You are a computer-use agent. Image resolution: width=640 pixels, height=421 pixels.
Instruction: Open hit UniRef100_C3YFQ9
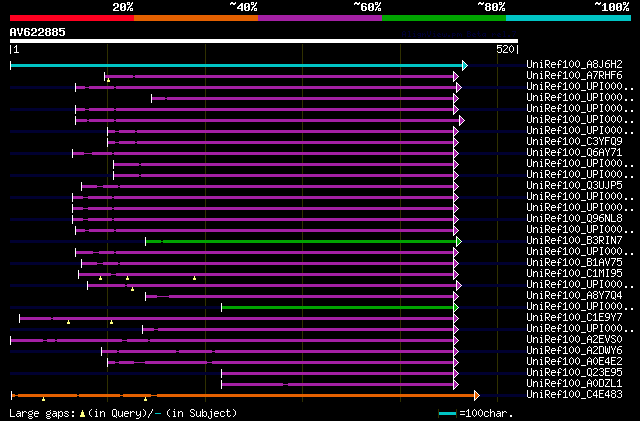coord(574,142)
